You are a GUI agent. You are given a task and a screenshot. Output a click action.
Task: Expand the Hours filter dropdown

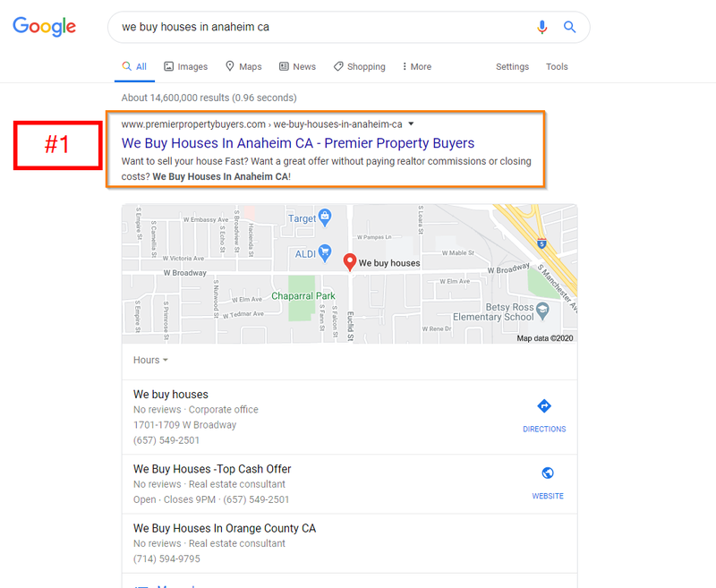point(150,360)
